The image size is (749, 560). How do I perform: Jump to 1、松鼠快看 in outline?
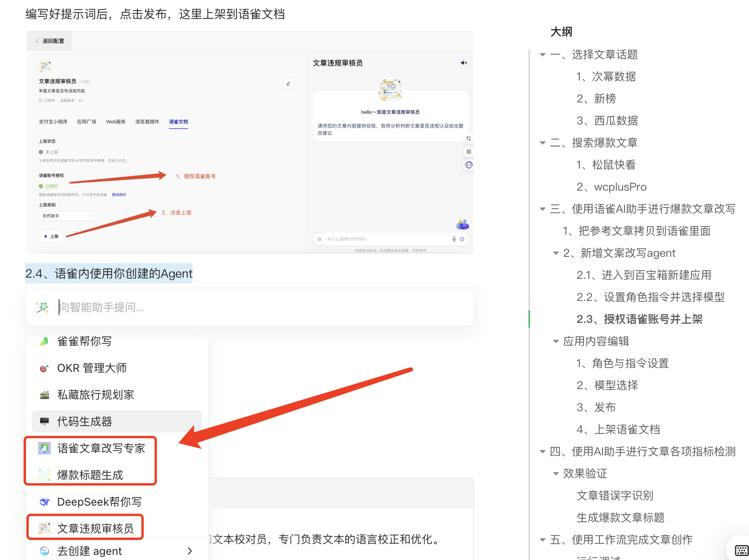click(x=606, y=165)
